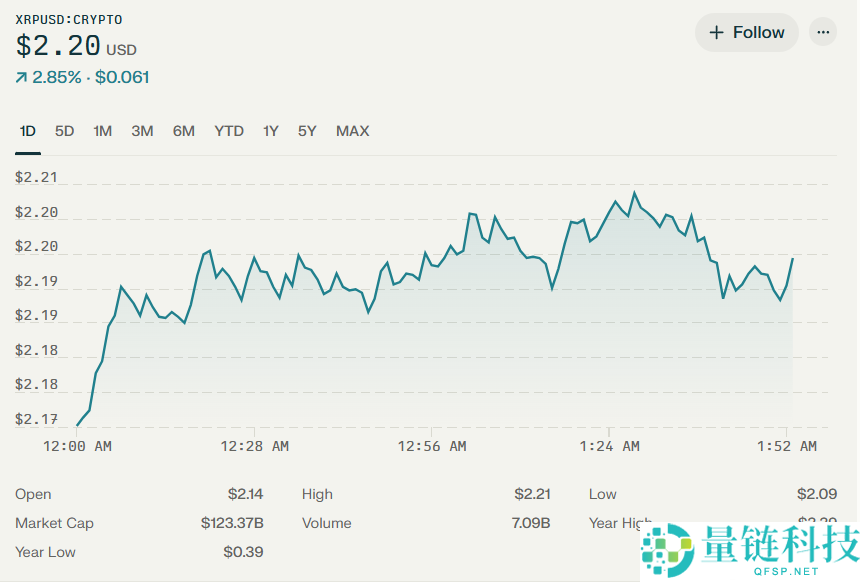Click the Open value $2.14
The image size is (860, 582).
(245, 494)
